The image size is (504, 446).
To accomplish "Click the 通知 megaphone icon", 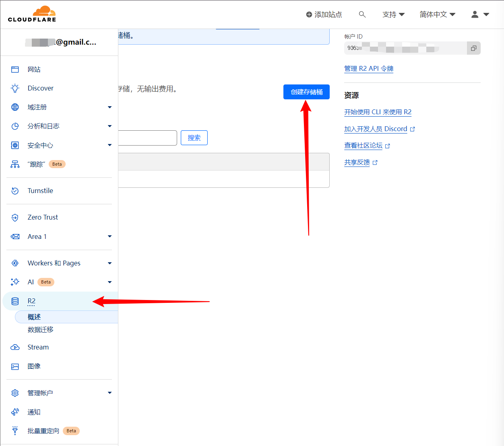I will click(15, 412).
